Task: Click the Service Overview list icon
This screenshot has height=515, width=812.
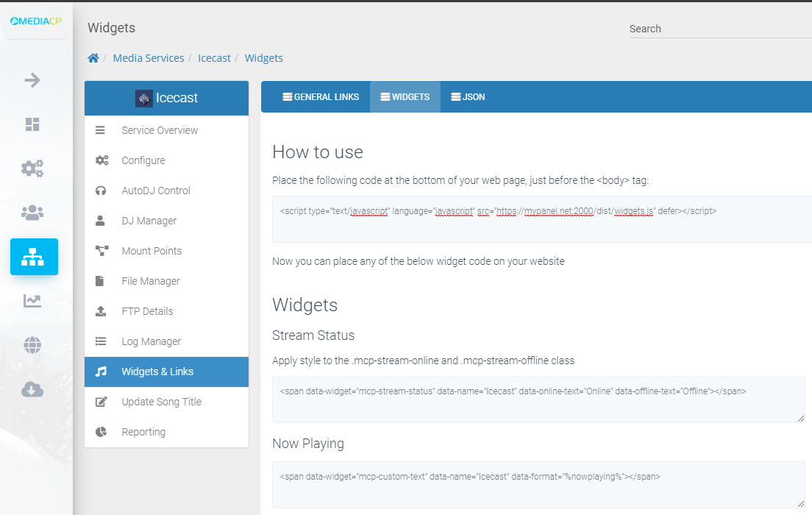Action: coord(100,130)
